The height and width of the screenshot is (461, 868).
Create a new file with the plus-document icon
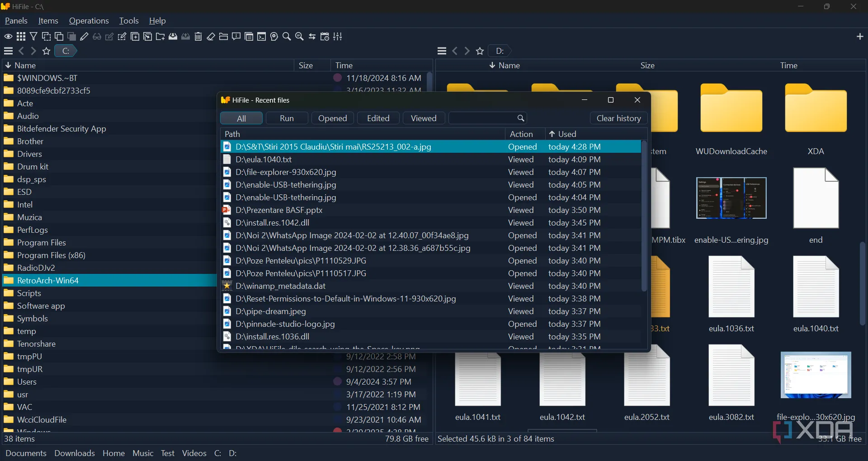(x=135, y=37)
